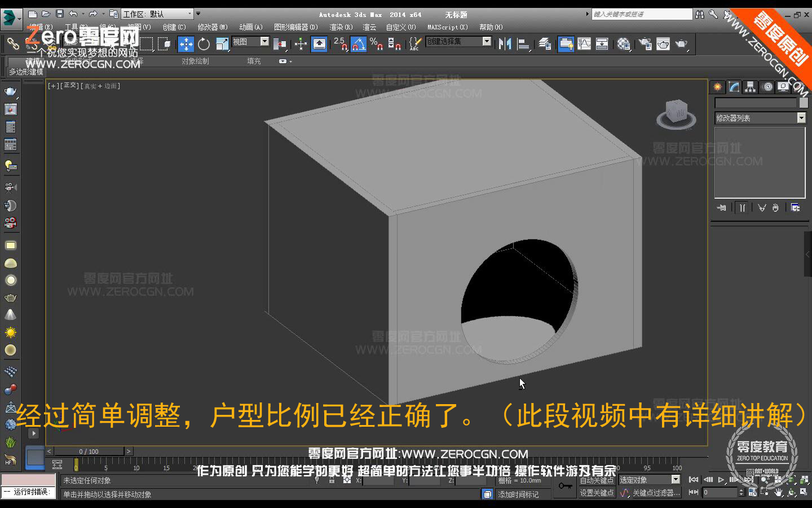The height and width of the screenshot is (508, 812).
Task: Open the 图形编辑器(D) menu
Action: click(296, 27)
